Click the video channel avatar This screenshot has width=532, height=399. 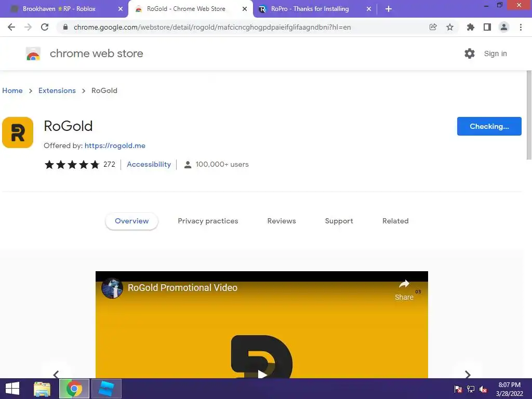click(x=112, y=288)
